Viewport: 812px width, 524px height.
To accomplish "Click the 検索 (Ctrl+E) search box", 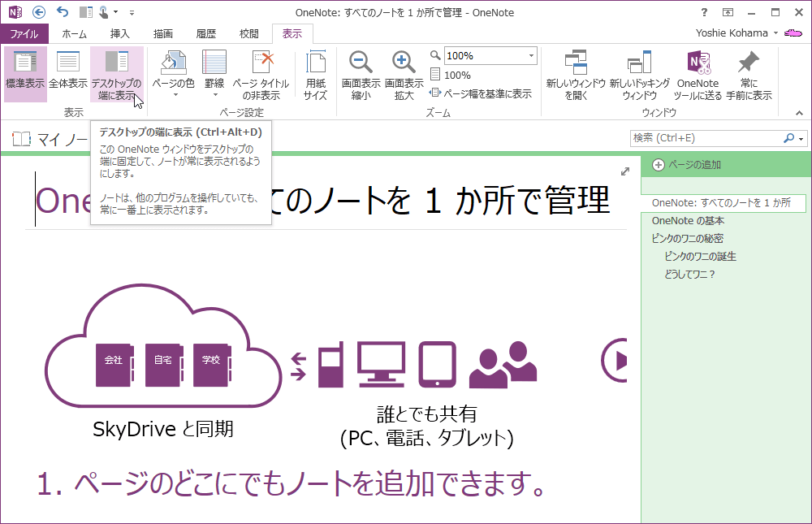I will [706, 138].
